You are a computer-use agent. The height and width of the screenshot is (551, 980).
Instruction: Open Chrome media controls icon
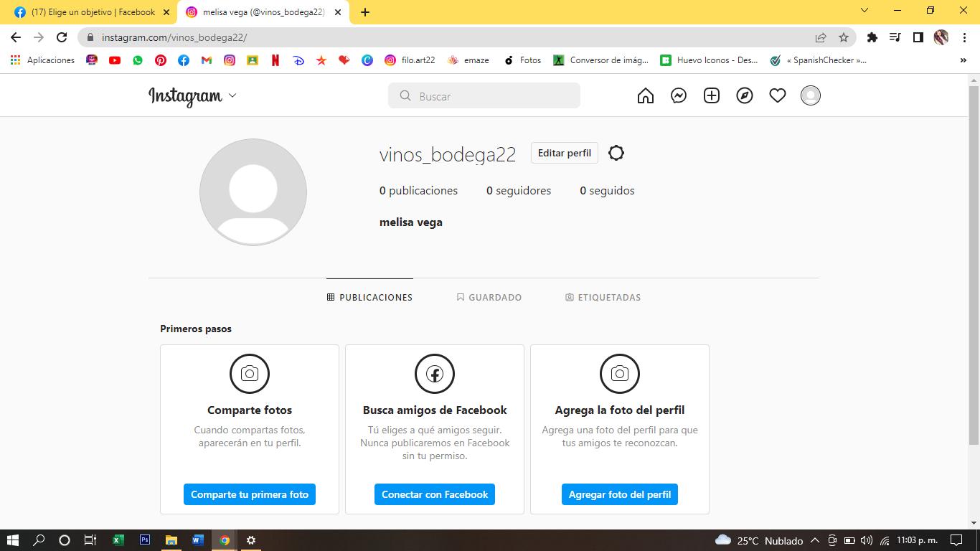pos(895,37)
